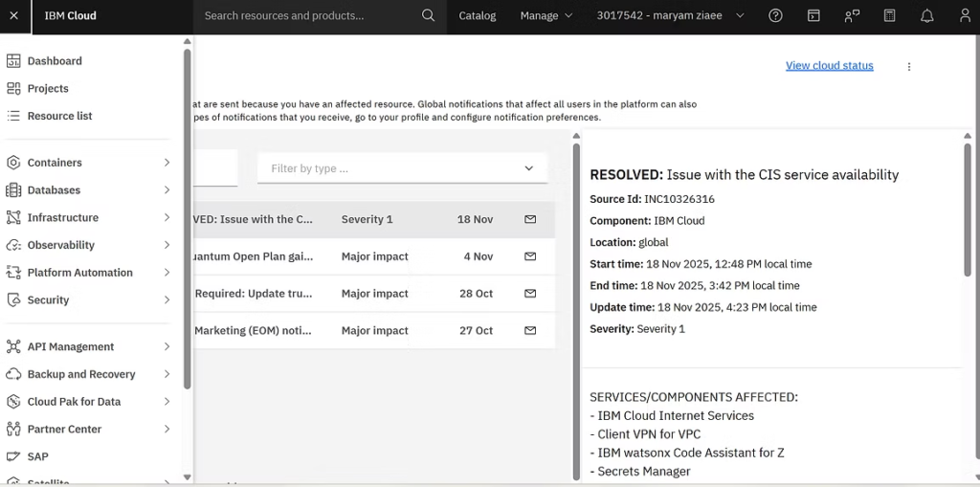Screen dimensions: 980x487
Task: Click the Security shield icon
Action: (13, 300)
